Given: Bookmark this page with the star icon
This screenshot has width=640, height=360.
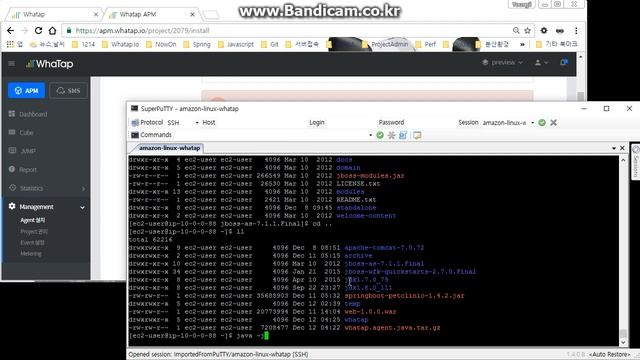Looking at the screenshot, I should click(x=527, y=31).
